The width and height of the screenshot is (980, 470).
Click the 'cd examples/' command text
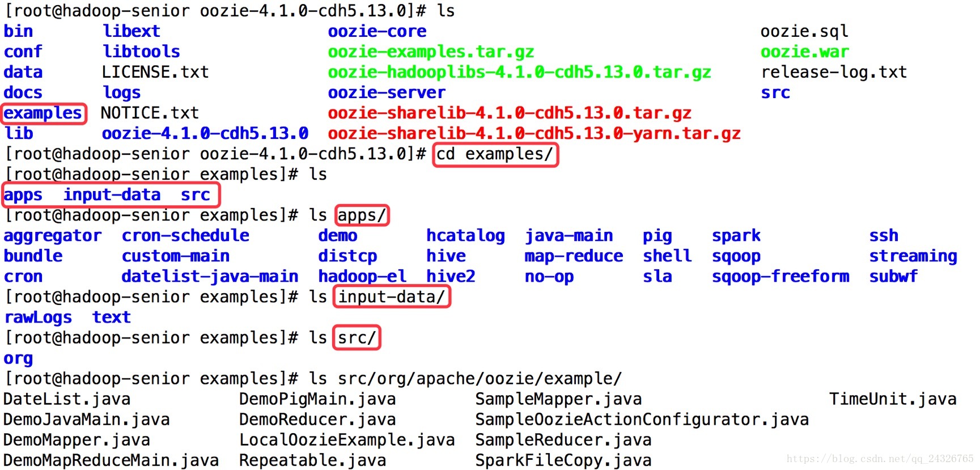495,154
